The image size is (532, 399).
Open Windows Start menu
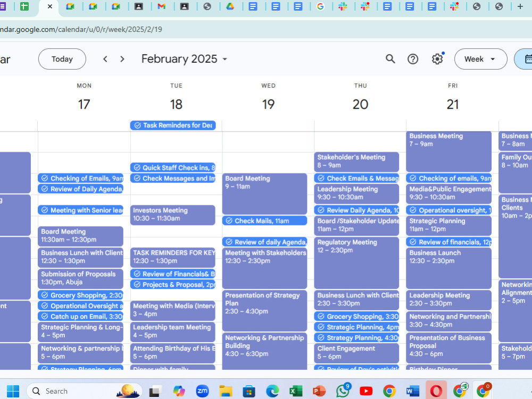click(x=13, y=391)
